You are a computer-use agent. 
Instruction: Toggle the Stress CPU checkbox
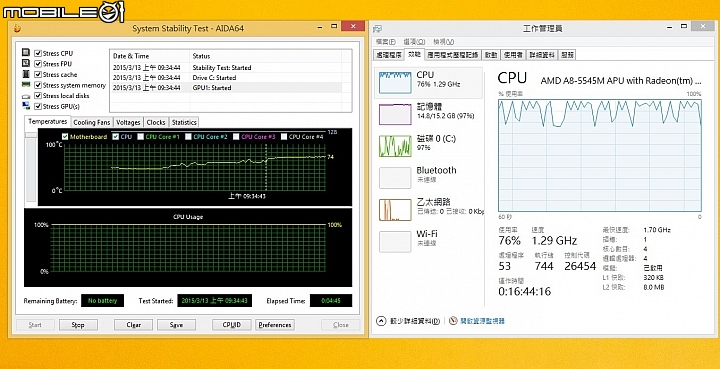click(x=38, y=53)
